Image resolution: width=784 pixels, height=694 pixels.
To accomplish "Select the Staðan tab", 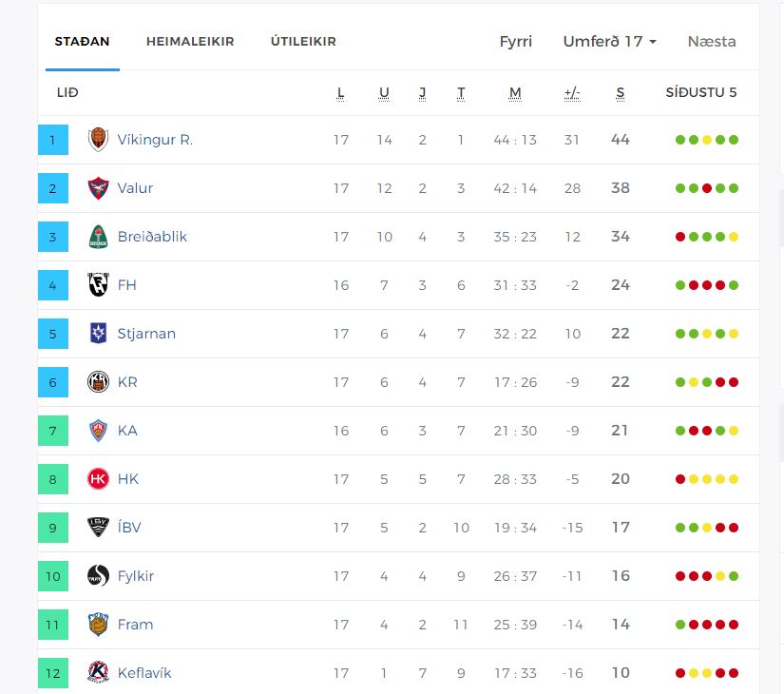I will (x=82, y=42).
